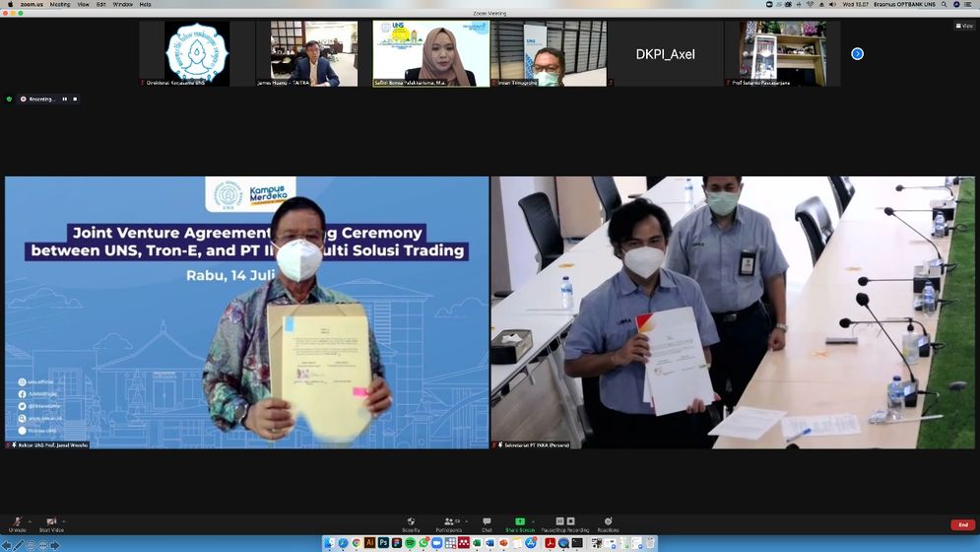The height and width of the screenshot is (552, 980).
Task: Open the Reactions menu
Action: pyautogui.click(x=608, y=523)
